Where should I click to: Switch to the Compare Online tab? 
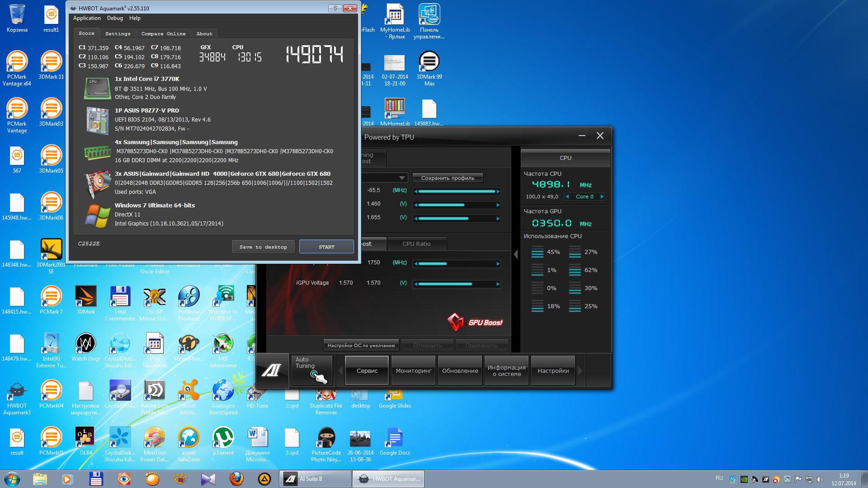(163, 34)
